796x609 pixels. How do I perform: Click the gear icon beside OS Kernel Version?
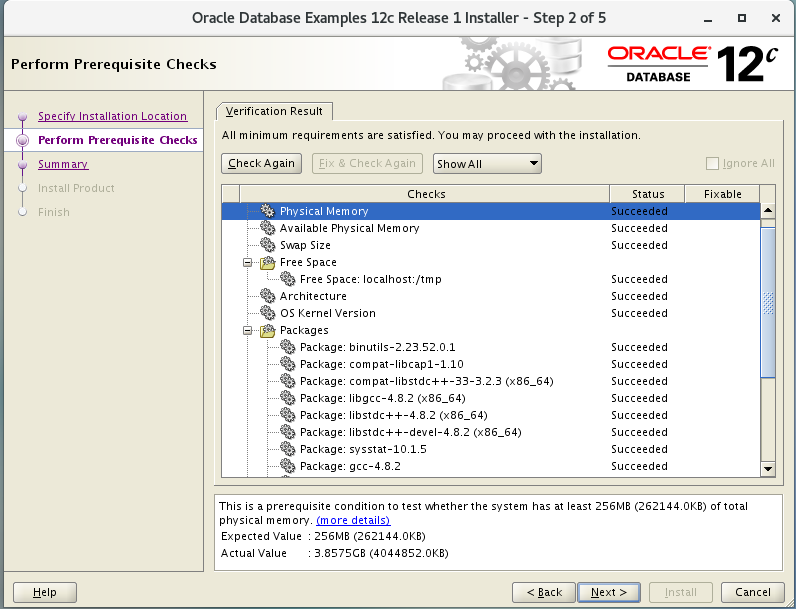(268, 313)
